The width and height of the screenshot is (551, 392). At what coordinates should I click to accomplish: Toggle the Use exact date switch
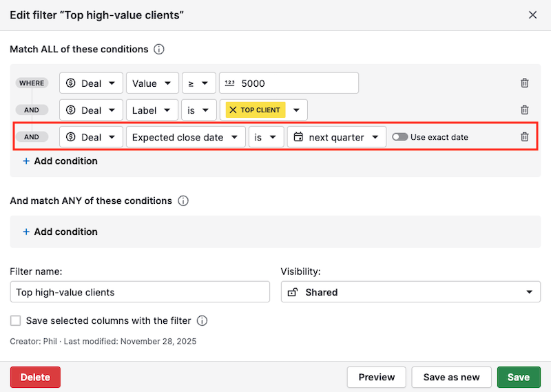pyautogui.click(x=399, y=137)
